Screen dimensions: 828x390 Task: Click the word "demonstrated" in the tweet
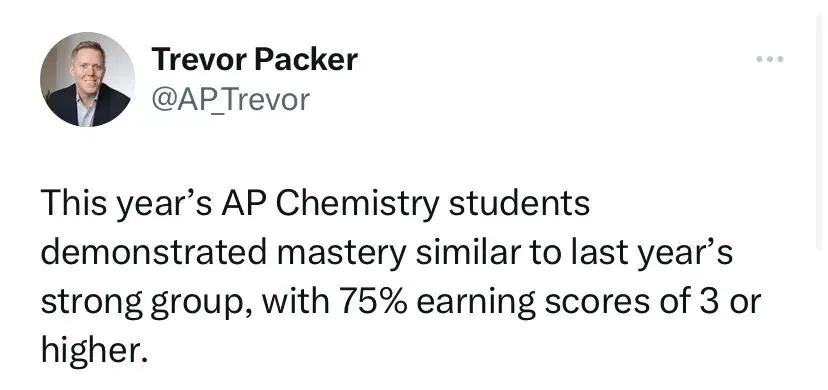coord(154,253)
